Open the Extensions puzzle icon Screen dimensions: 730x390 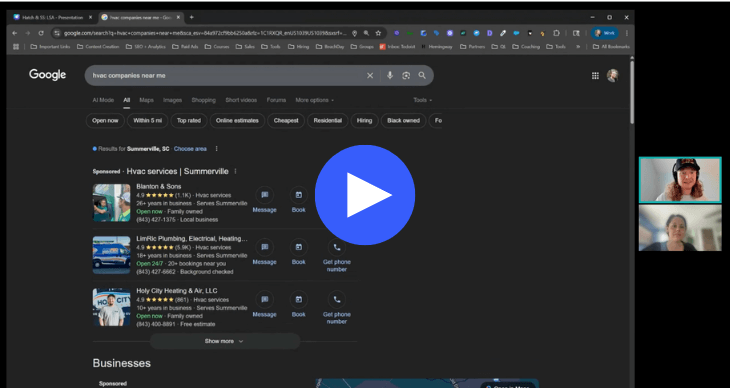tap(556, 33)
